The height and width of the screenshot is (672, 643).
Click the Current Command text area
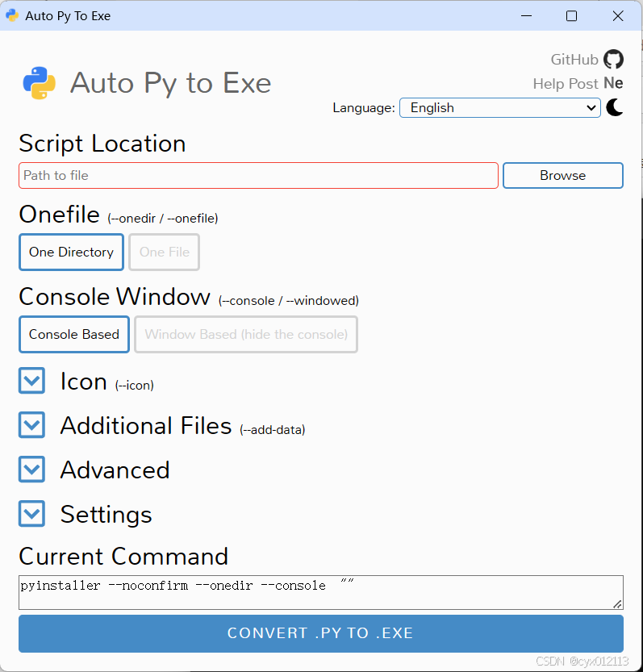pyautogui.click(x=320, y=592)
